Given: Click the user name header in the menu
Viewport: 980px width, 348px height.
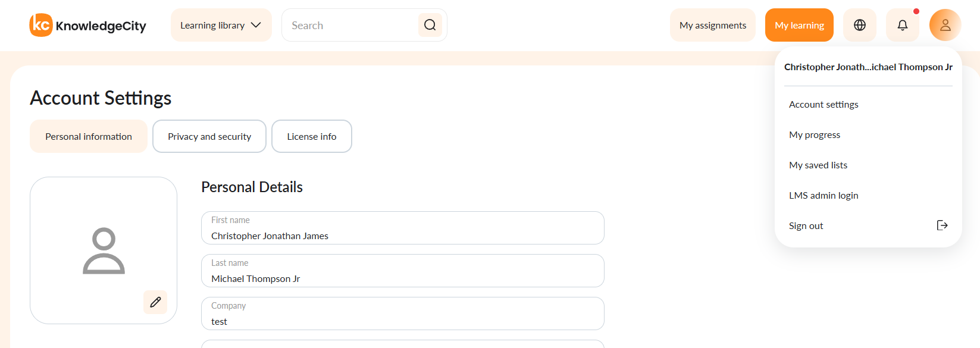Looking at the screenshot, I should (x=868, y=67).
